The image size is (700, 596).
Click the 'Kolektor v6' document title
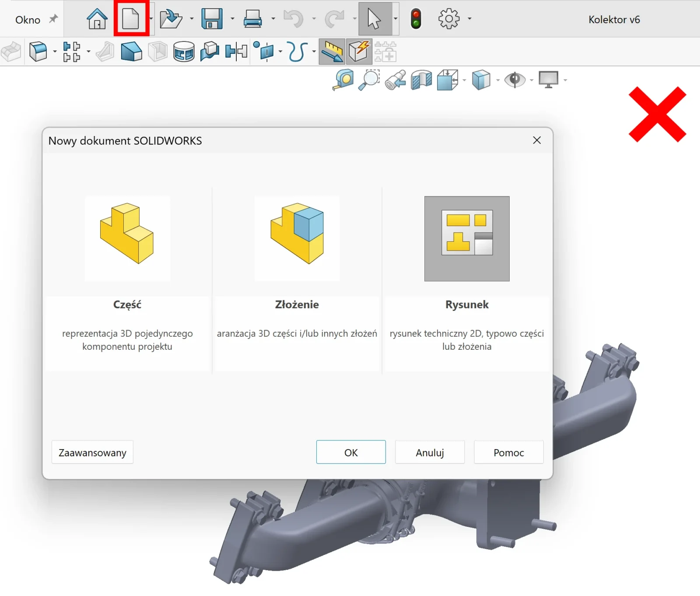(x=614, y=20)
